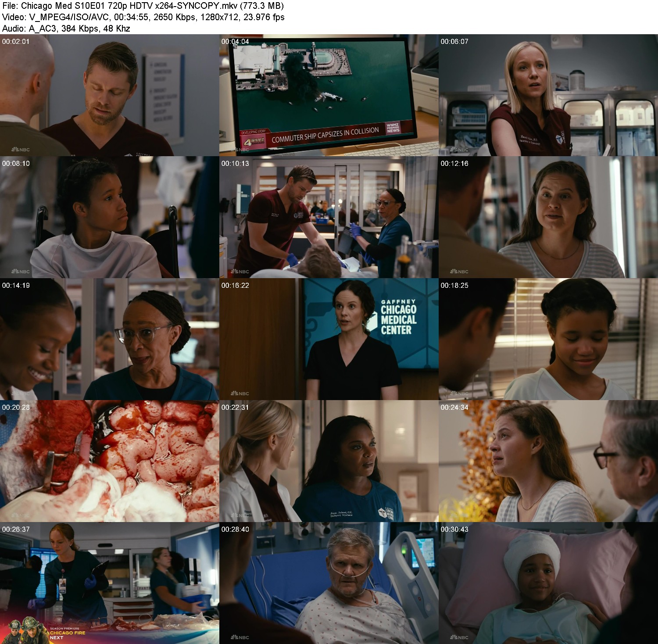This screenshot has width=658, height=644.
Task: Open the 00:14:19 frame
Action: coord(109,339)
